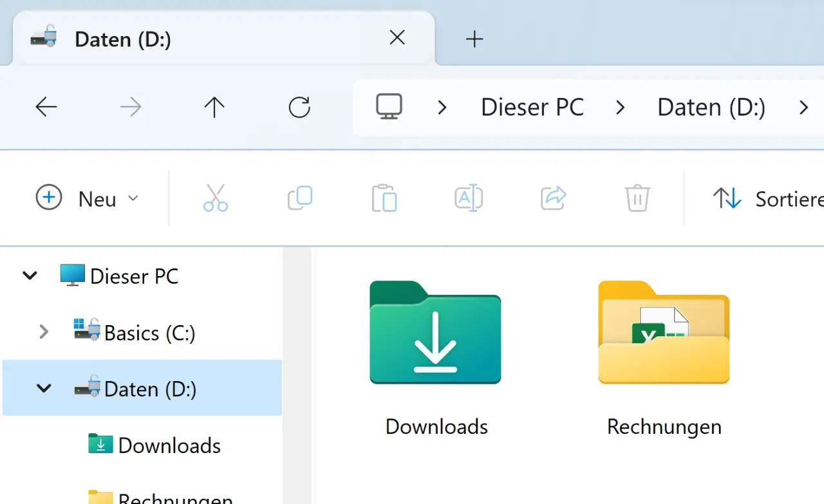Open Daten (D:) breadcrumb chevron

pos(803,107)
